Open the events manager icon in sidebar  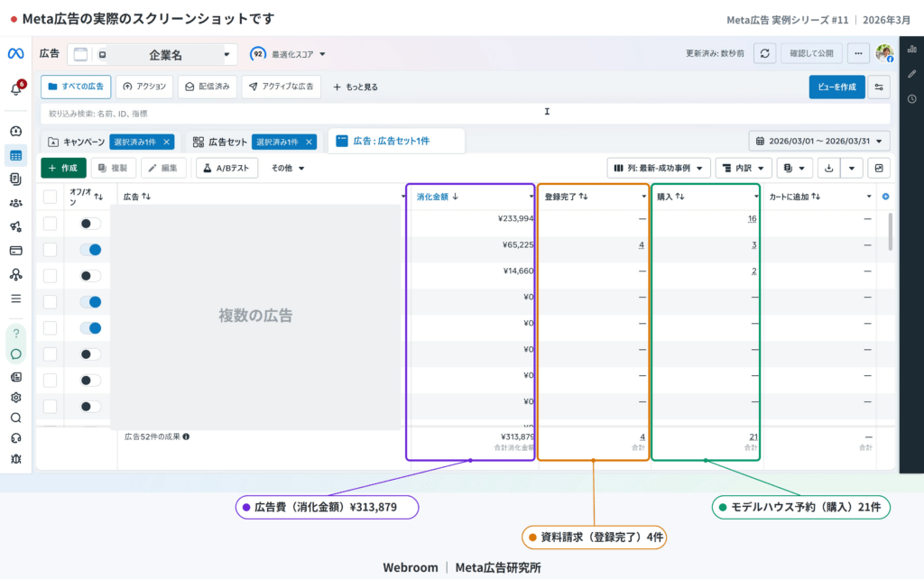pyautogui.click(x=16, y=274)
